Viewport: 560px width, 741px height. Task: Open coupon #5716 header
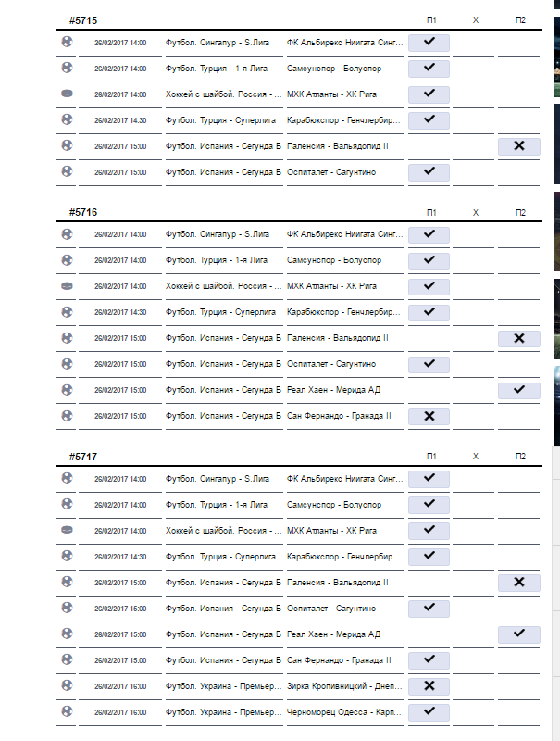tap(83, 212)
